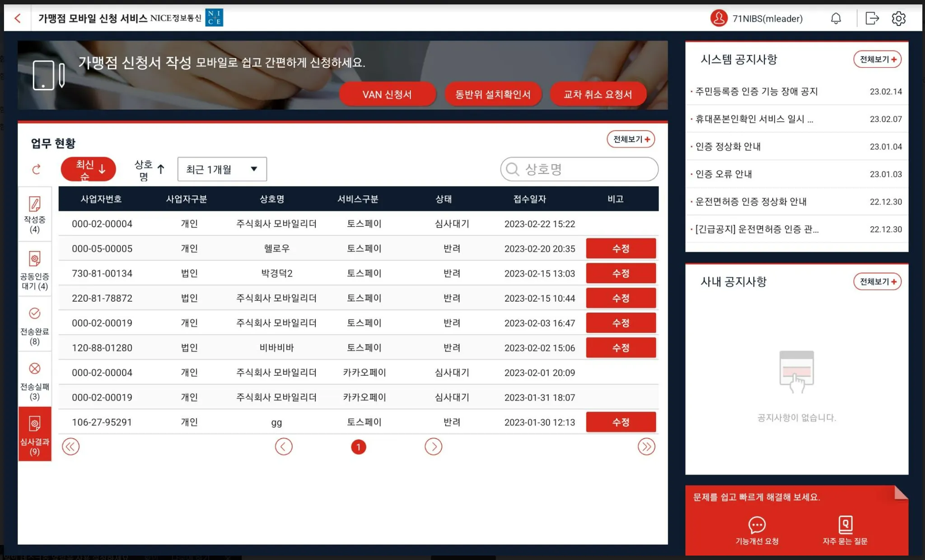Open 기능개선 요청 chat icon
The image size is (925, 560).
[757, 525]
